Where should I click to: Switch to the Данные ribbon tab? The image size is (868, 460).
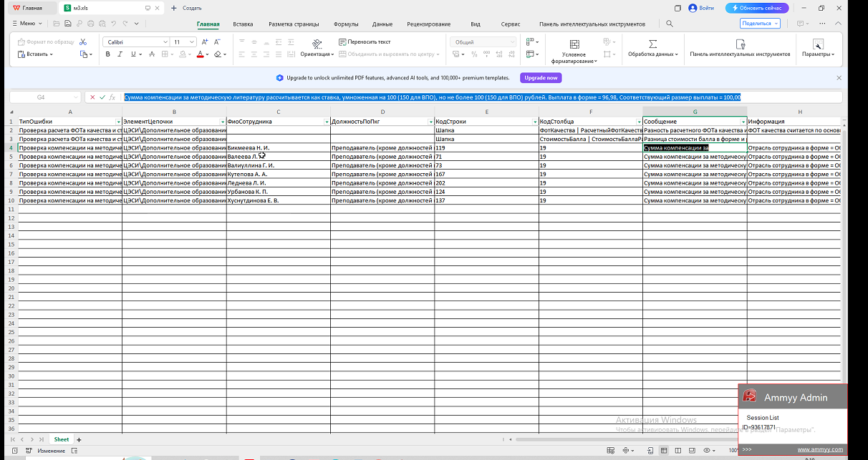tap(382, 24)
